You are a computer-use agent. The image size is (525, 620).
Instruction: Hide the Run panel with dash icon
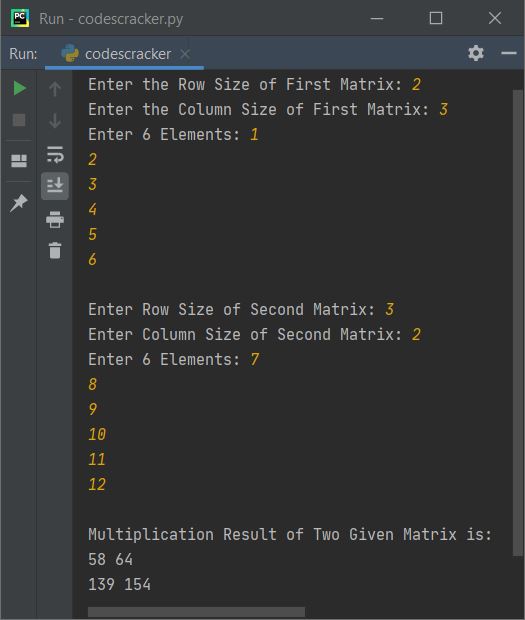click(509, 53)
